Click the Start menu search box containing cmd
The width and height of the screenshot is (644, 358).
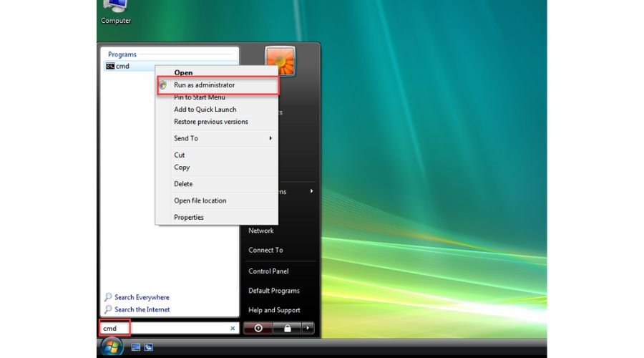point(169,328)
